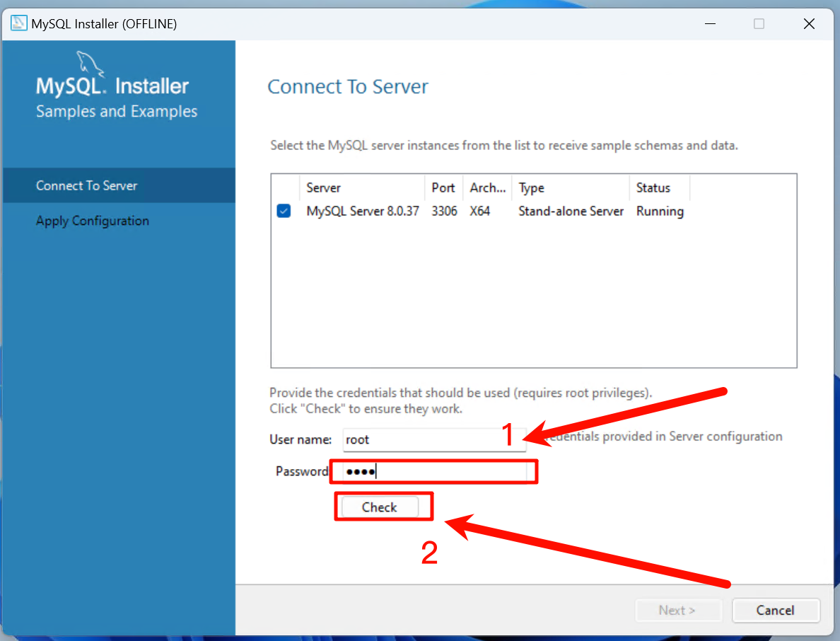
Task: Click the Server column header
Action: pos(362,187)
